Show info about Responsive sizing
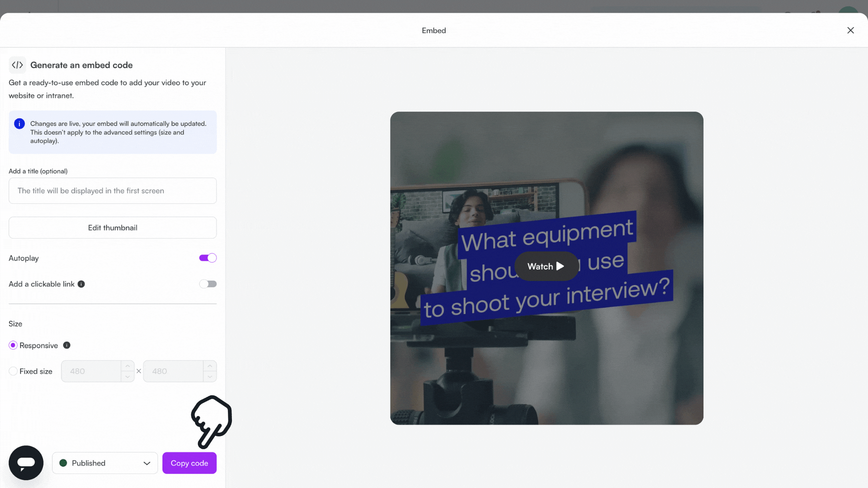Screen dimensions: 868x488 (x=67, y=345)
